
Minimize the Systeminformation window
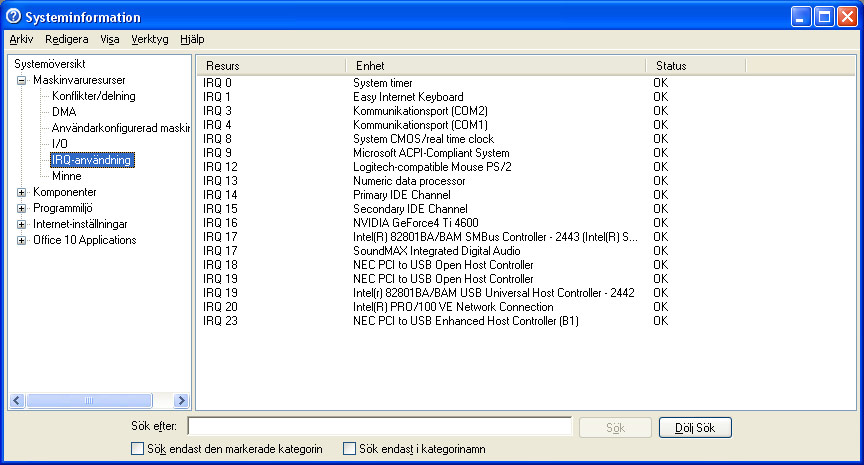click(x=801, y=17)
